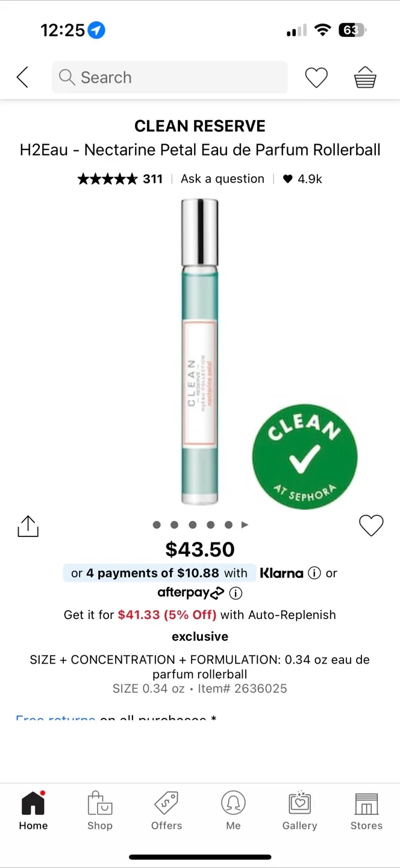
Task: View the 311 star ratings reviews
Action: click(x=120, y=178)
